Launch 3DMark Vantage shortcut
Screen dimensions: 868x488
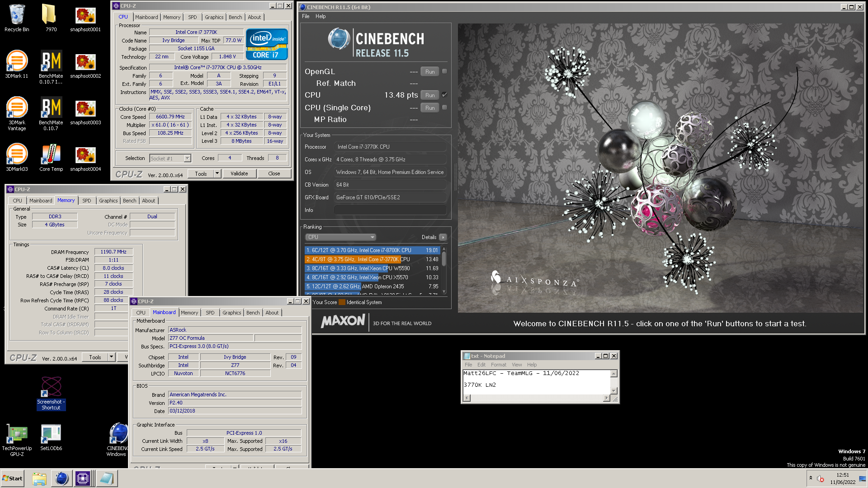pyautogui.click(x=17, y=113)
